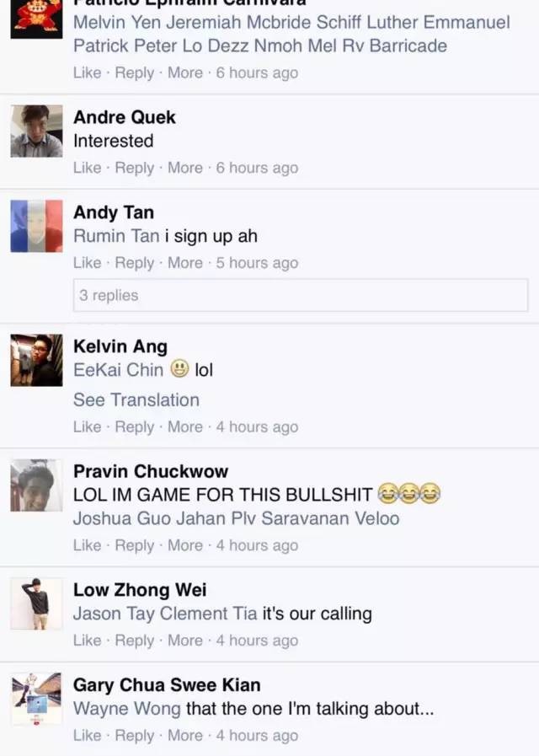Image resolution: width=539 pixels, height=756 pixels.
Task: Reply to Gary Chua Swee Kian's comment
Action: (x=135, y=735)
